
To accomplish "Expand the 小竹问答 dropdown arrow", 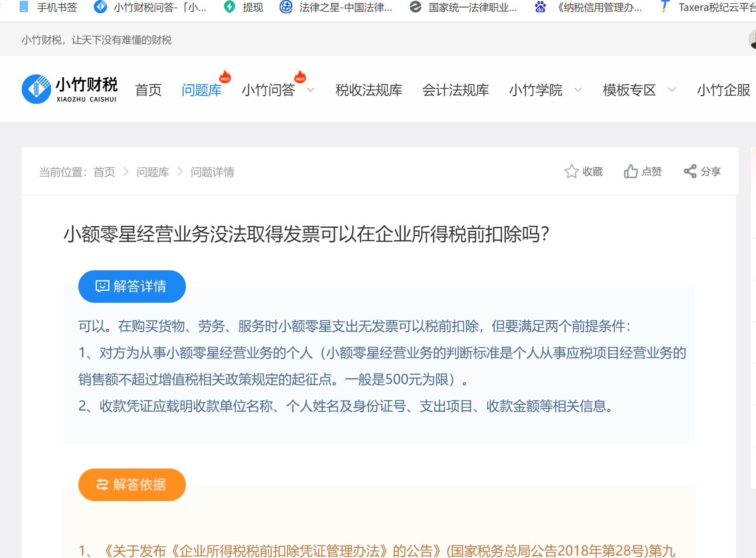I will click(x=311, y=90).
